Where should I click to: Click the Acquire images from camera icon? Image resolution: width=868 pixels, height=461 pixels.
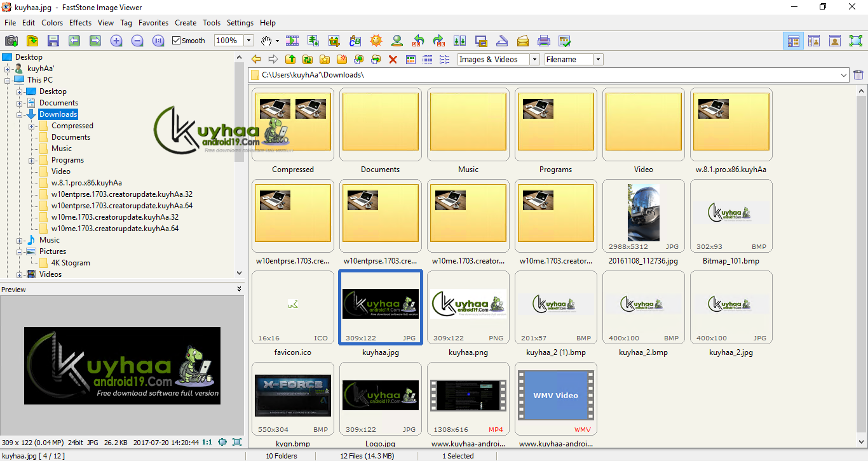[x=11, y=41]
